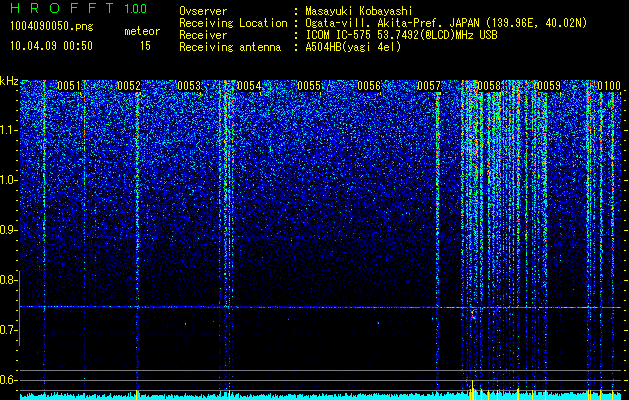Click the 0057 time marker
Screen dimensions: 629x400
[x=429, y=86]
